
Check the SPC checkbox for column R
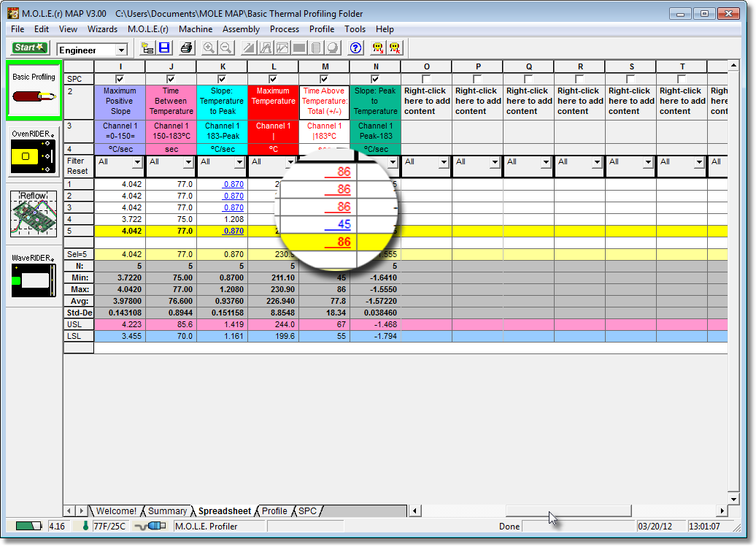[x=579, y=79]
